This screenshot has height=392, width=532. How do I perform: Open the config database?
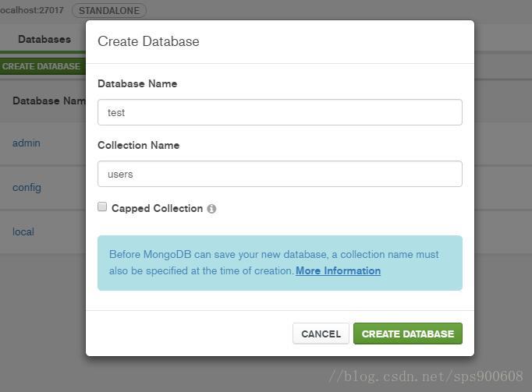(27, 188)
